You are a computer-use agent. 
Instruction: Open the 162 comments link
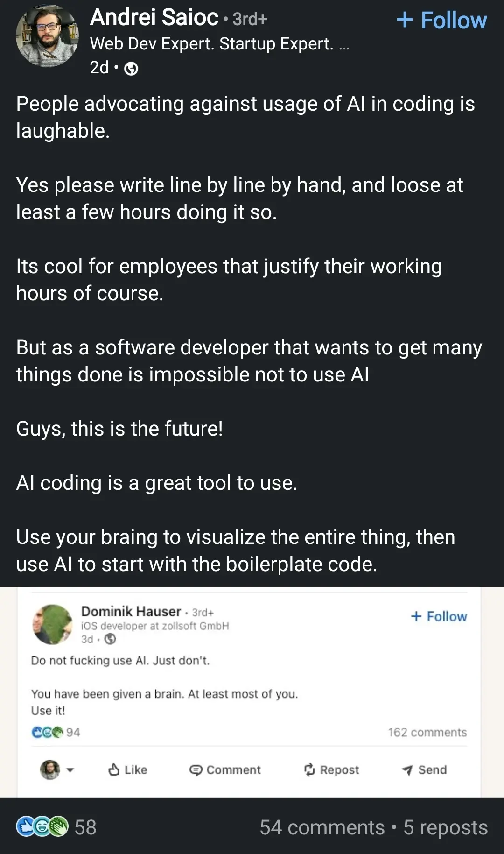coord(427,732)
